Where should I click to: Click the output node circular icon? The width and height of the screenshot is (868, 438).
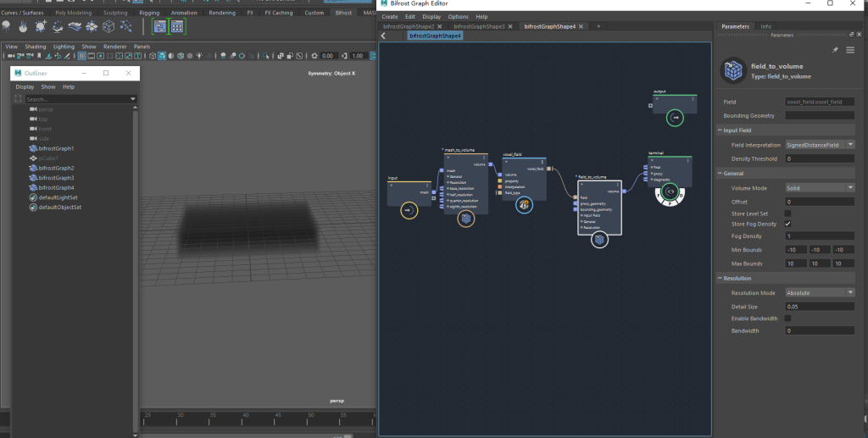click(x=675, y=118)
